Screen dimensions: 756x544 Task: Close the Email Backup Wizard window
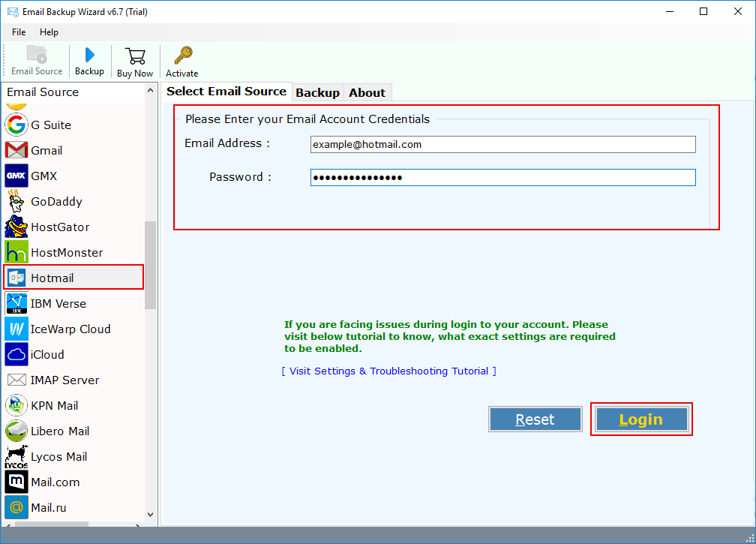click(738, 11)
